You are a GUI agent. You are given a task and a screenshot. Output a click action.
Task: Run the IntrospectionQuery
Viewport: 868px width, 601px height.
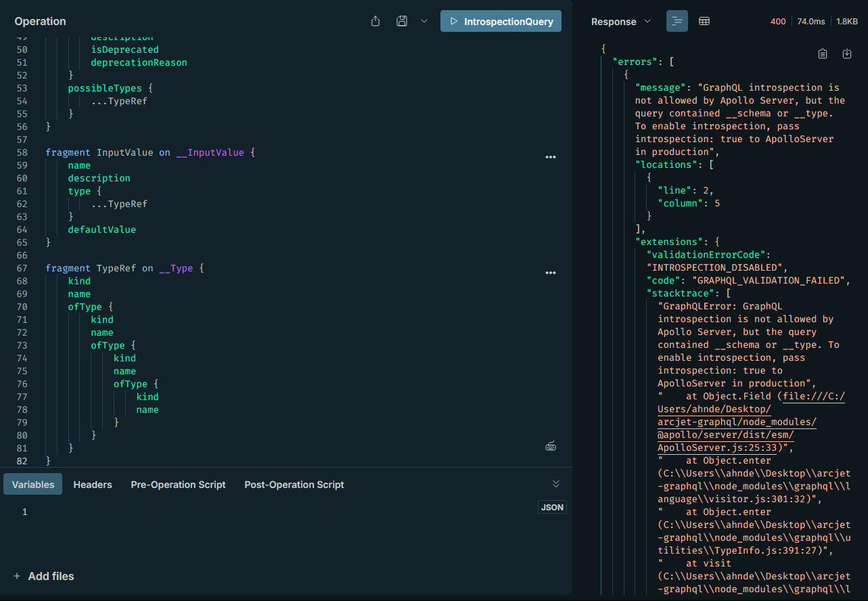pyautogui.click(x=501, y=21)
